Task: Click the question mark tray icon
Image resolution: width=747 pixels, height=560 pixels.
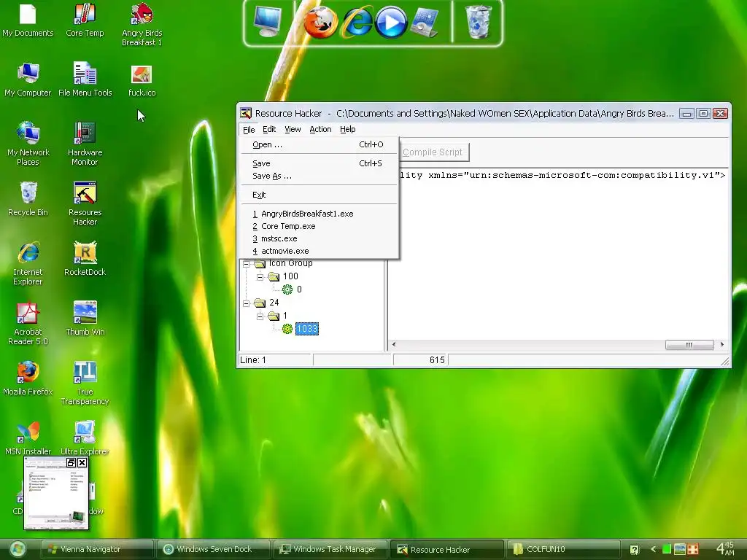Action: [634, 550]
